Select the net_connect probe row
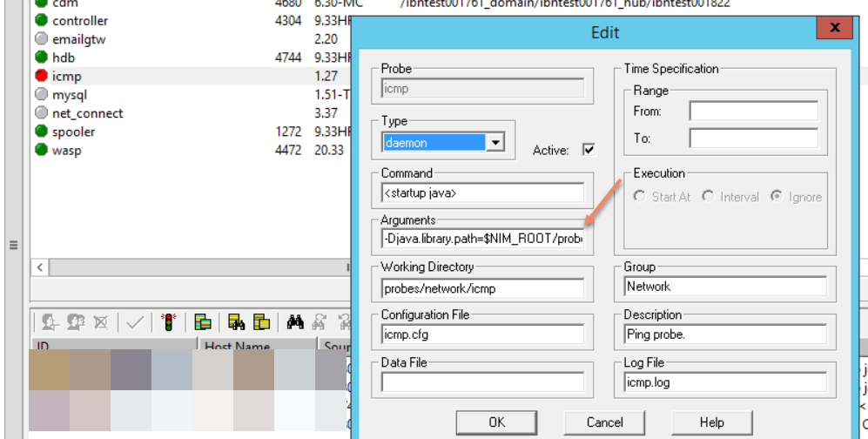The height and width of the screenshot is (439, 868). point(191,113)
